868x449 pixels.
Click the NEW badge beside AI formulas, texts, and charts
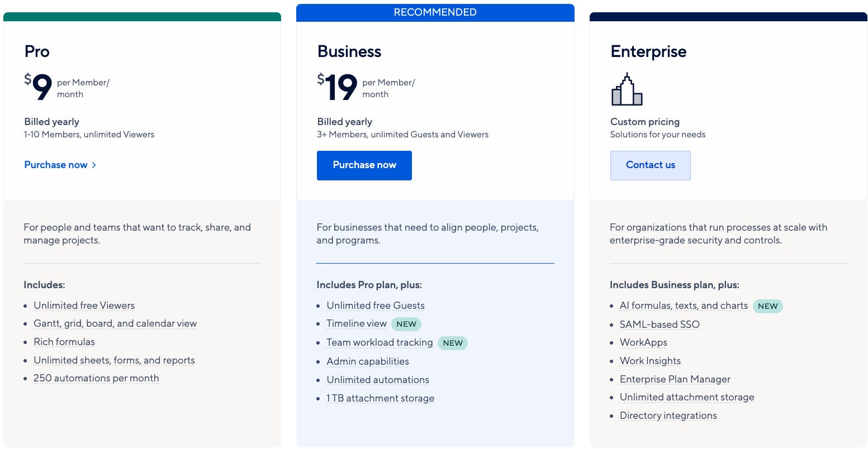click(768, 306)
